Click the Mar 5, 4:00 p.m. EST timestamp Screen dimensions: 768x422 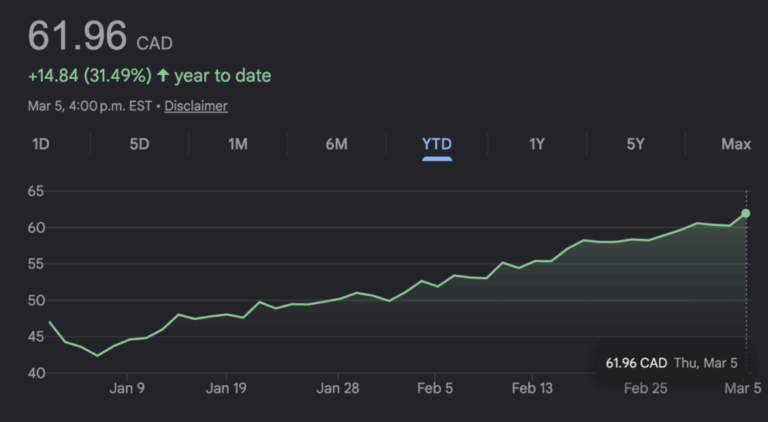90,106
